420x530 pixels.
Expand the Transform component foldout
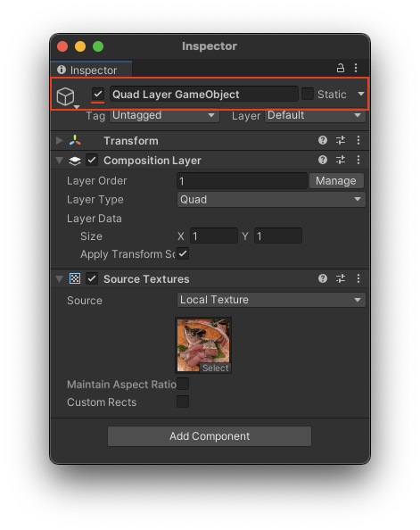(60, 140)
